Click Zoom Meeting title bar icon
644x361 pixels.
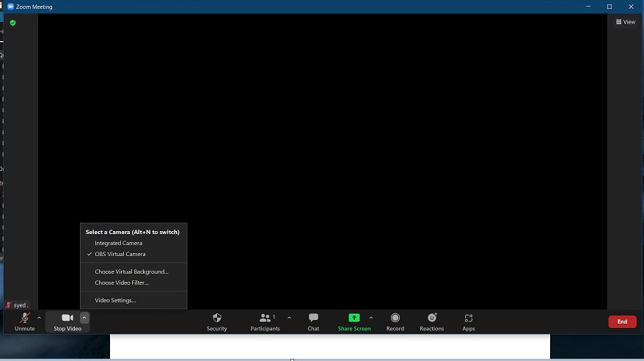(x=11, y=7)
